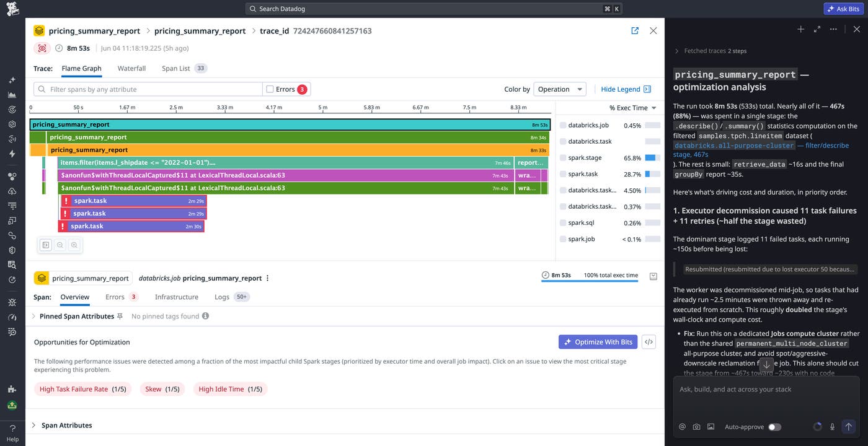The width and height of the screenshot is (868, 446).
Task: Click the camera screenshot icon in chat box
Action: [x=696, y=427]
